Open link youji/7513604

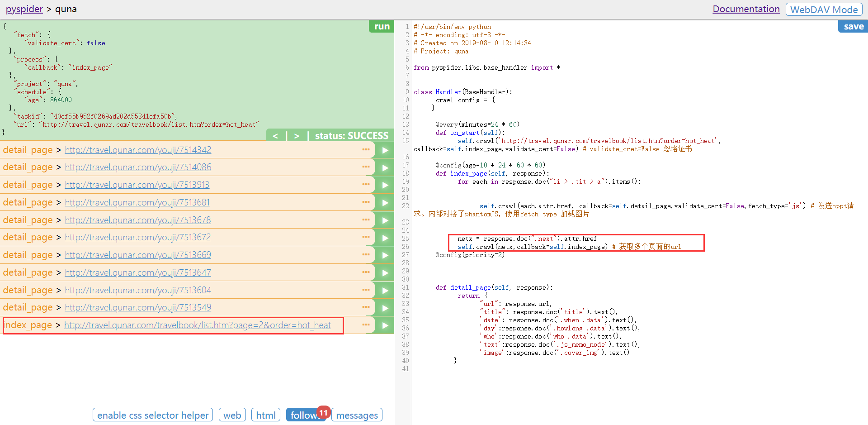138,291
